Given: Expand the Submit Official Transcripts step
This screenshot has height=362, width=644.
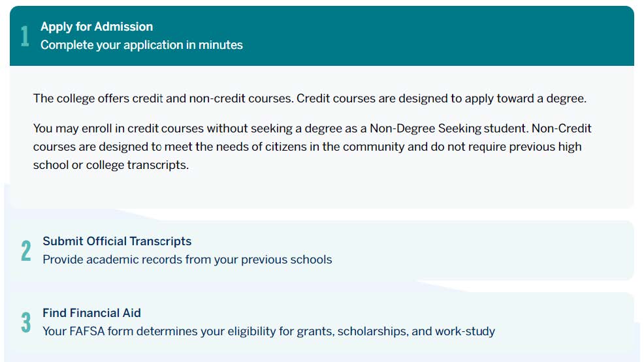Looking at the screenshot, I should coord(117,241).
